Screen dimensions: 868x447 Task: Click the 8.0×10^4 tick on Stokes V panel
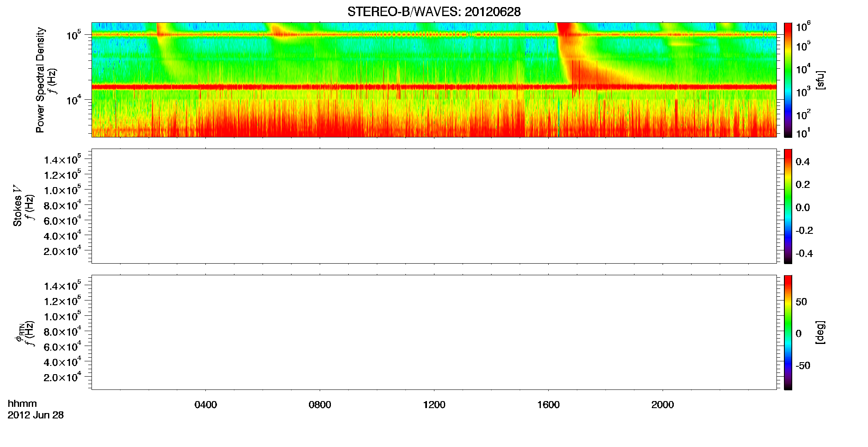(63, 205)
